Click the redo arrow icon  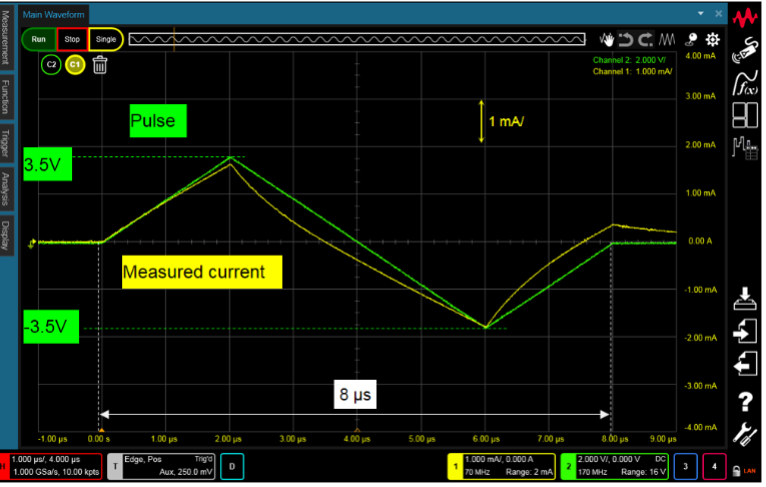[x=646, y=40]
